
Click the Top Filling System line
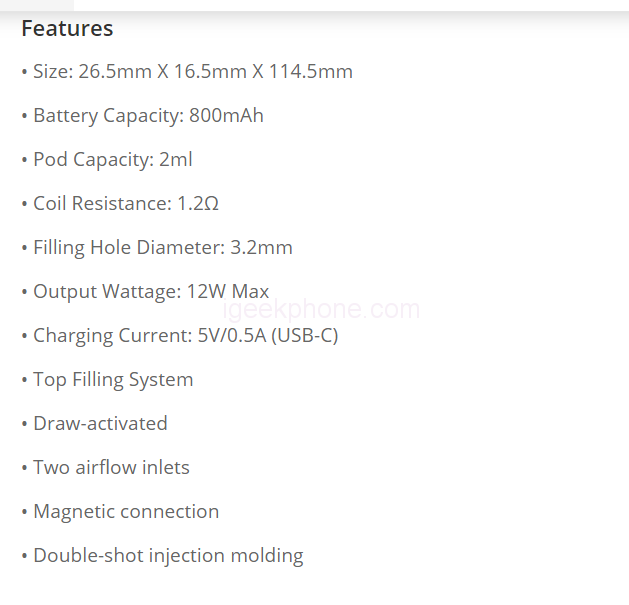point(113,380)
